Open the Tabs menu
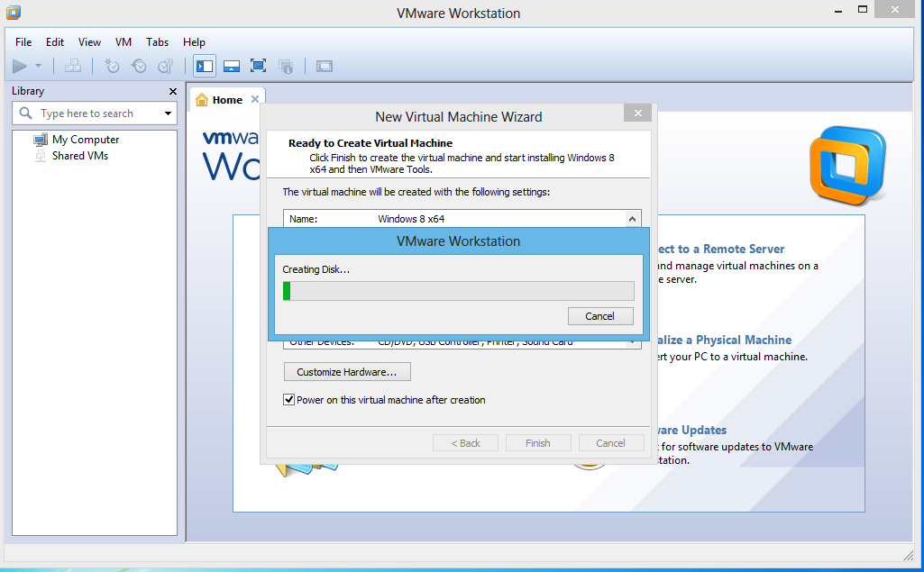The height and width of the screenshot is (572, 924). 158,42
